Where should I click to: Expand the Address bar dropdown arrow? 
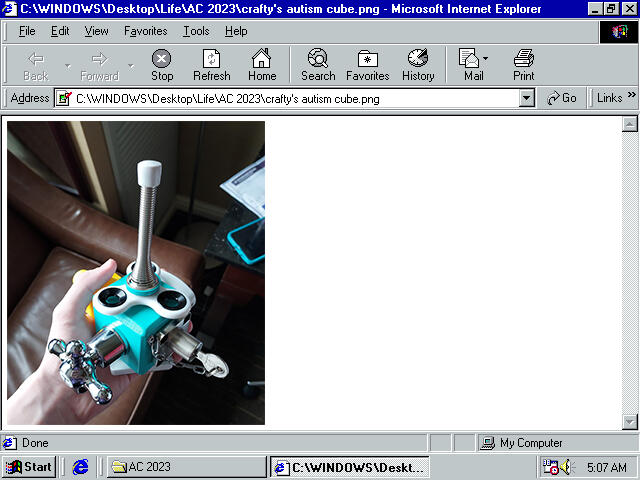click(527, 98)
